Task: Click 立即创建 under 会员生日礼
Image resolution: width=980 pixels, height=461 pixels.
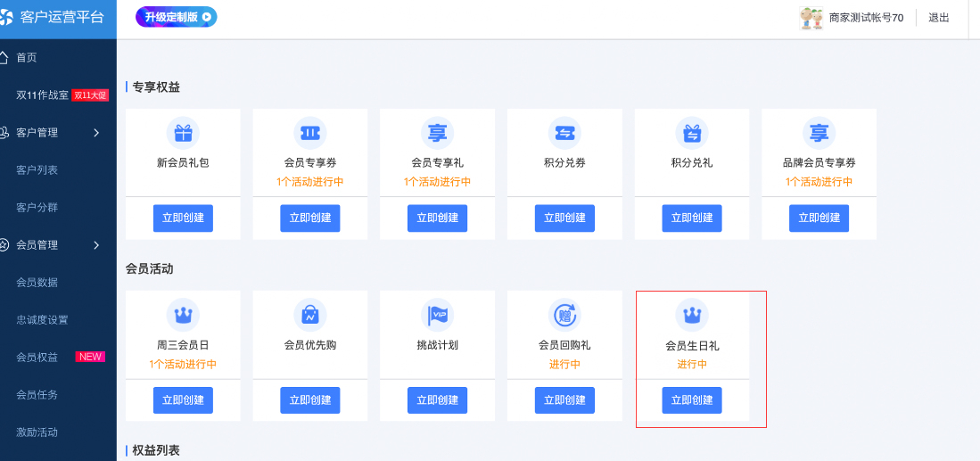Action: coord(692,400)
